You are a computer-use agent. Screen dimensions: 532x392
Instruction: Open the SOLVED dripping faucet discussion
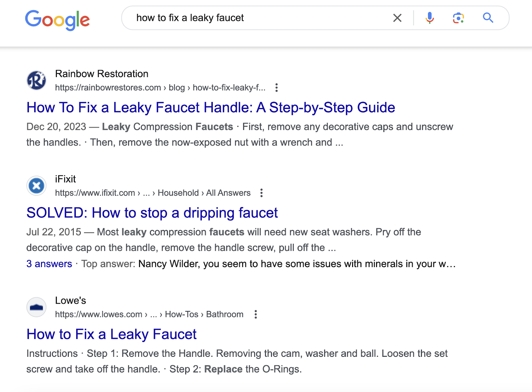pyautogui.click(x=152, y=213)
